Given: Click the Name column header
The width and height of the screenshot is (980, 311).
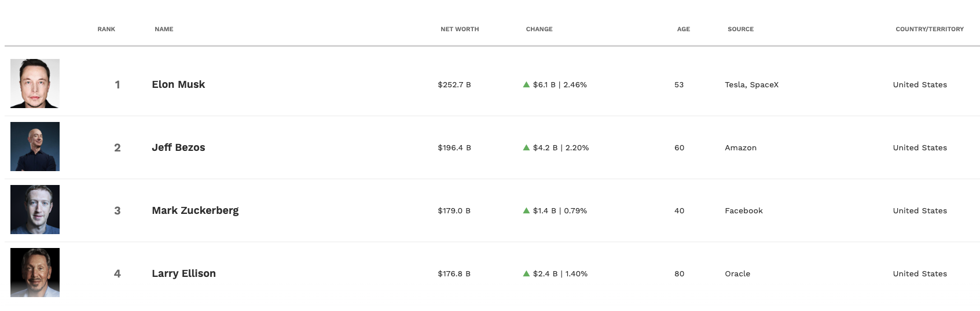Looking at the screenshot, I should point(164,29).
